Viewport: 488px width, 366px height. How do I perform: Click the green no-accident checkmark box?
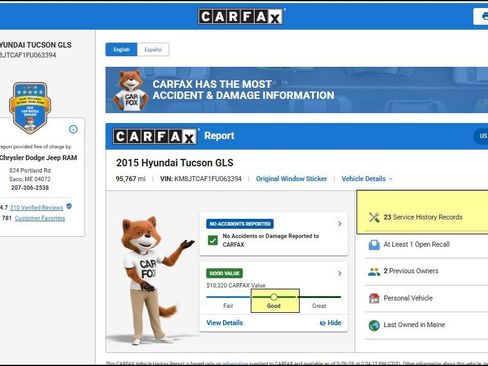click(213, 240)
